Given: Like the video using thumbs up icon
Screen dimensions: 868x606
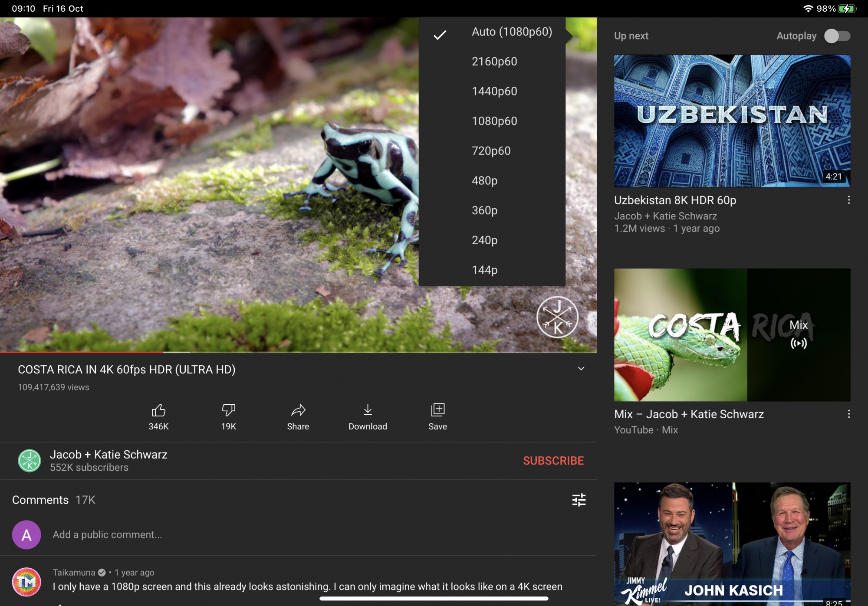Looking at the screenshot, I should click(158, 410).
